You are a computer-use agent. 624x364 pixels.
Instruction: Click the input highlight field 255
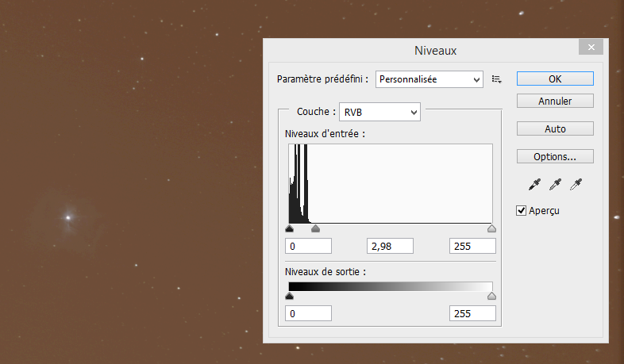(x=472, y=246)
